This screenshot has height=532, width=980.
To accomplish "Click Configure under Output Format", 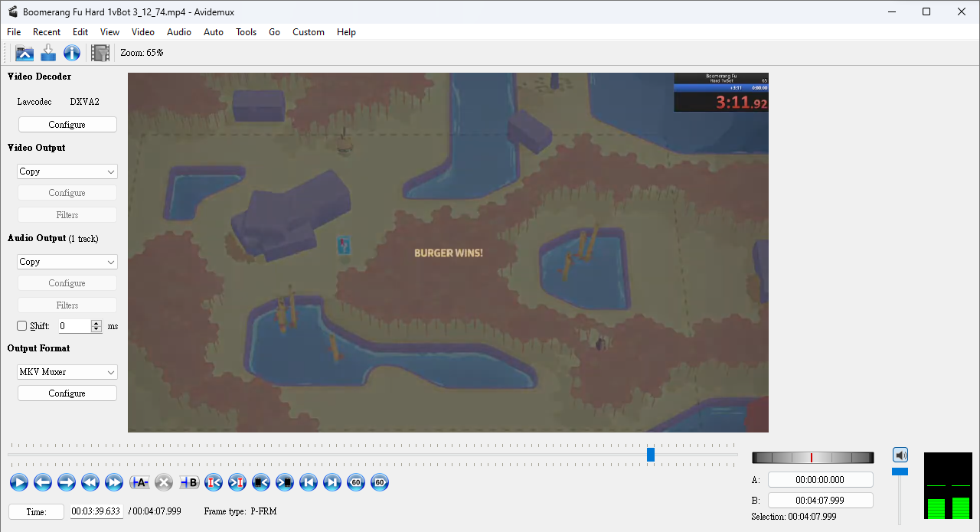I will [x=67, y=393].
